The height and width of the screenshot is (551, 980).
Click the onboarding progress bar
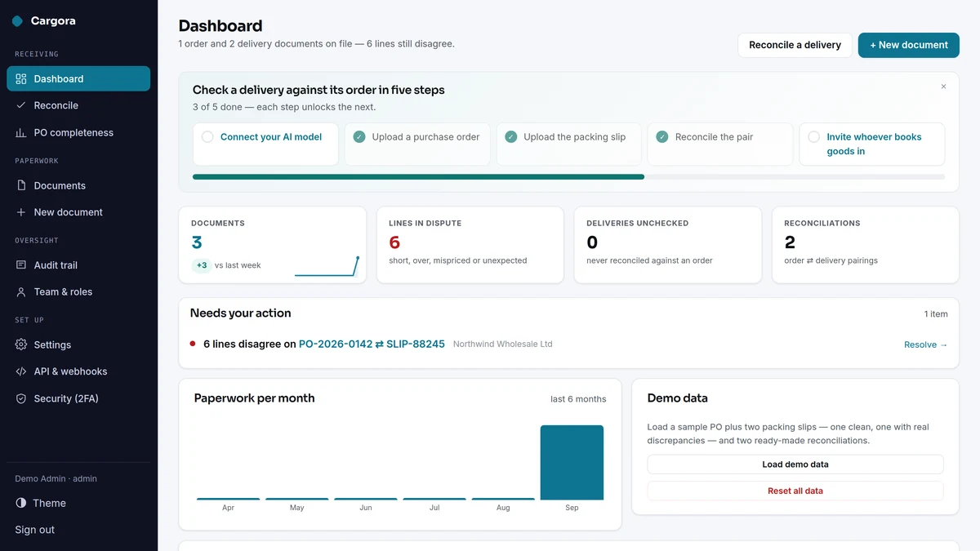(x=568, y=176)
